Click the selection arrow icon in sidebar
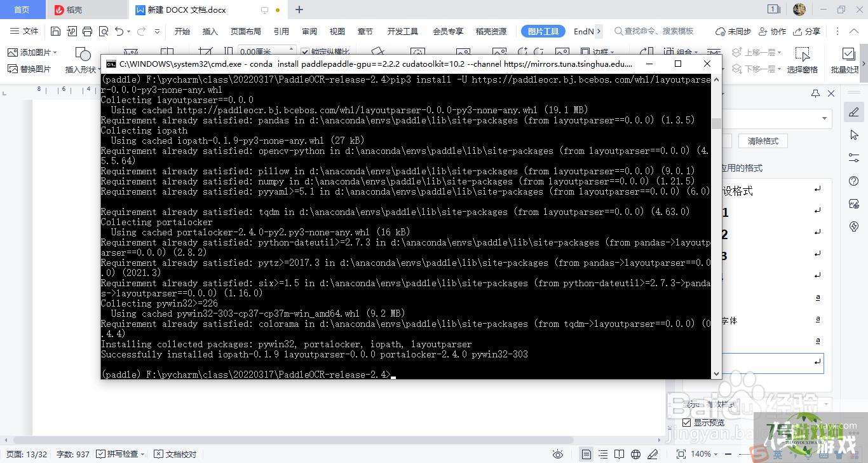 click(854, 135)
